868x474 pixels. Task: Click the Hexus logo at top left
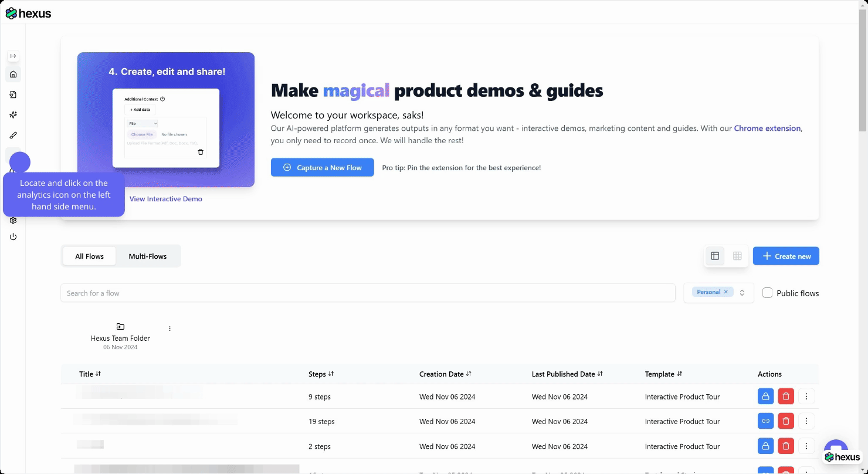[x=28, y=13]
